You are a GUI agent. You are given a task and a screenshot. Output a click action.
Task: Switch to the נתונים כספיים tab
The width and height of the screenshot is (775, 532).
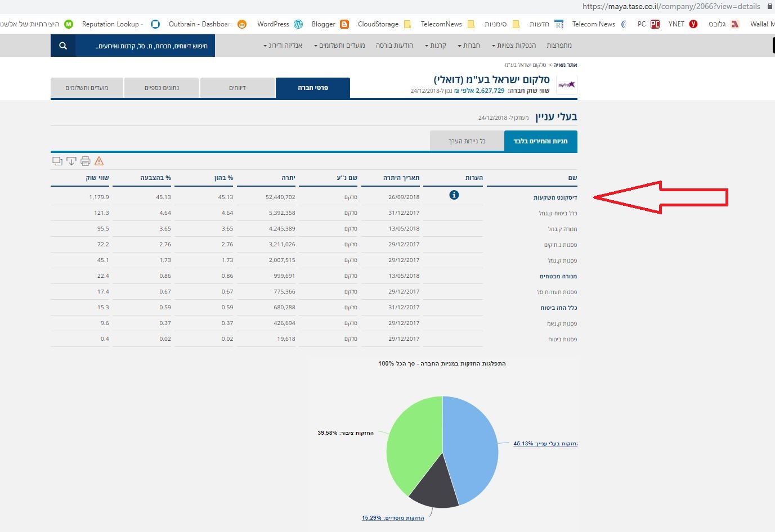click(x=162, y=88)
